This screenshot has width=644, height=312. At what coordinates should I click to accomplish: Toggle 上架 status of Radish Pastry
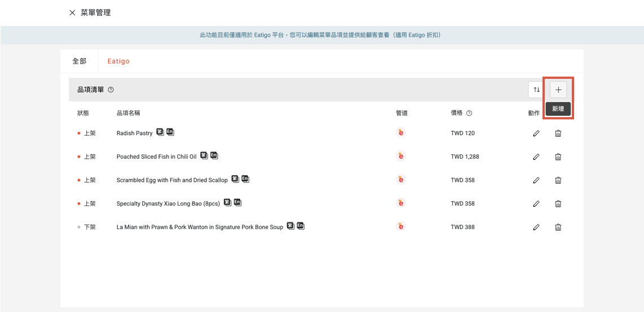click(87, 133)
